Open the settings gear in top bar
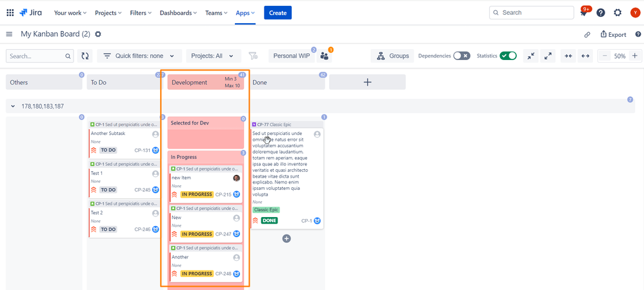The image size is (644, 290). pos(618,13)
